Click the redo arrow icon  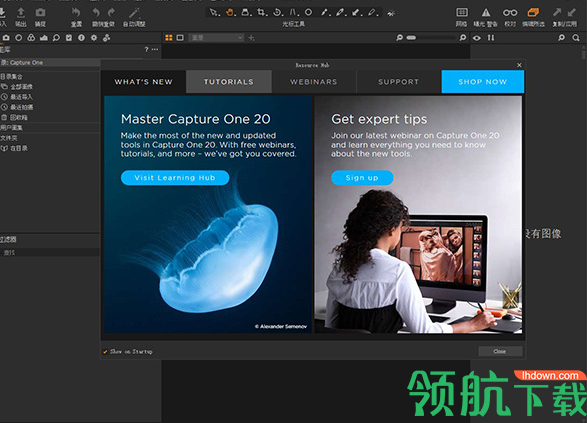111,12
